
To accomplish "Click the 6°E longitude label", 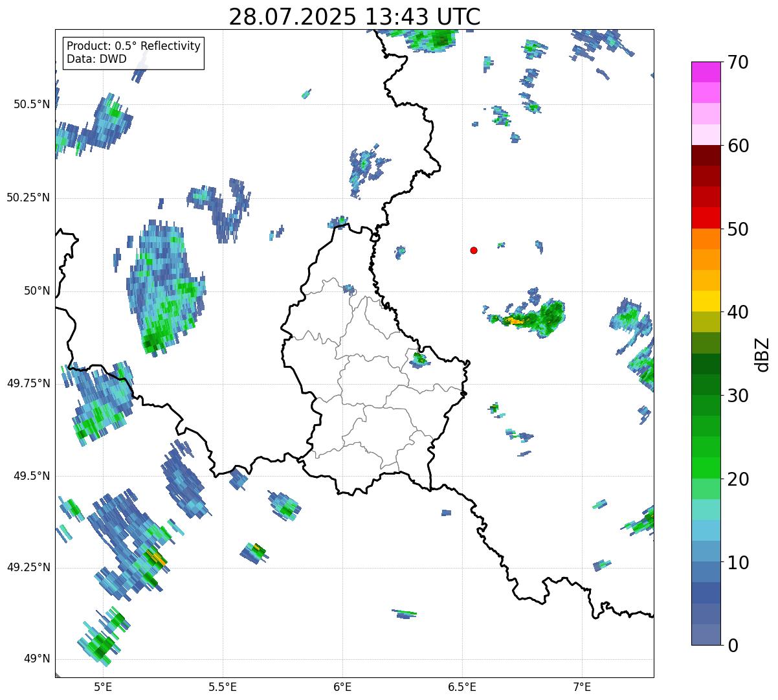I will pyautogui.click(x=342, y=686).
